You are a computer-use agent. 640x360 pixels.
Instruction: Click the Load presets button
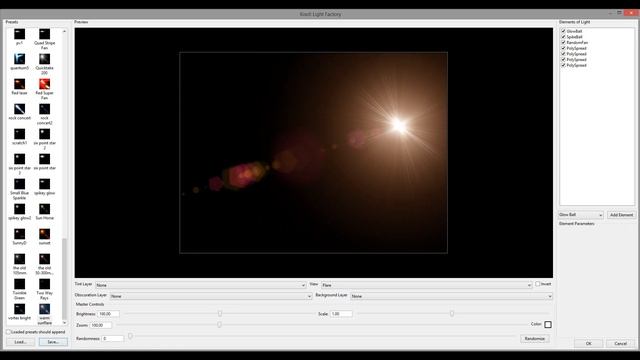[x=20, y=342]
